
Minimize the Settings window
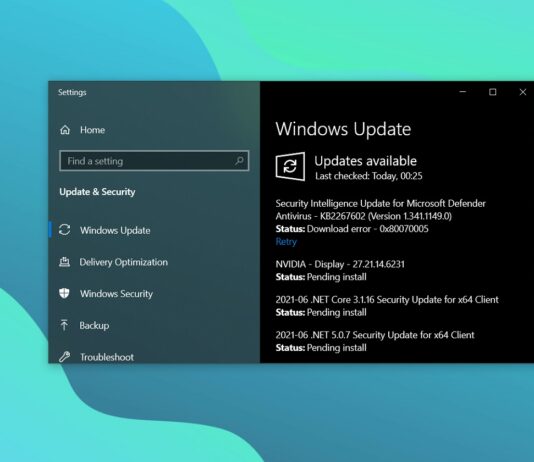point(462,92)
